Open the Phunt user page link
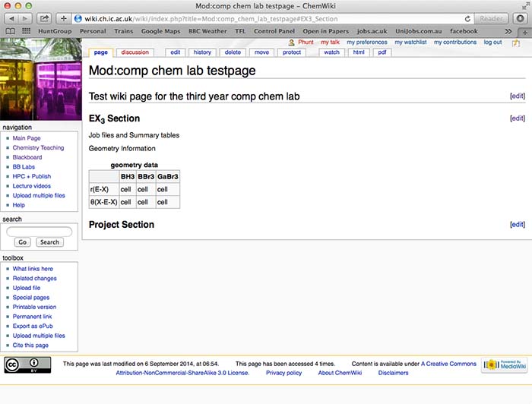The width and height of the screenshot is (532, 404). (x=306, y=42)
